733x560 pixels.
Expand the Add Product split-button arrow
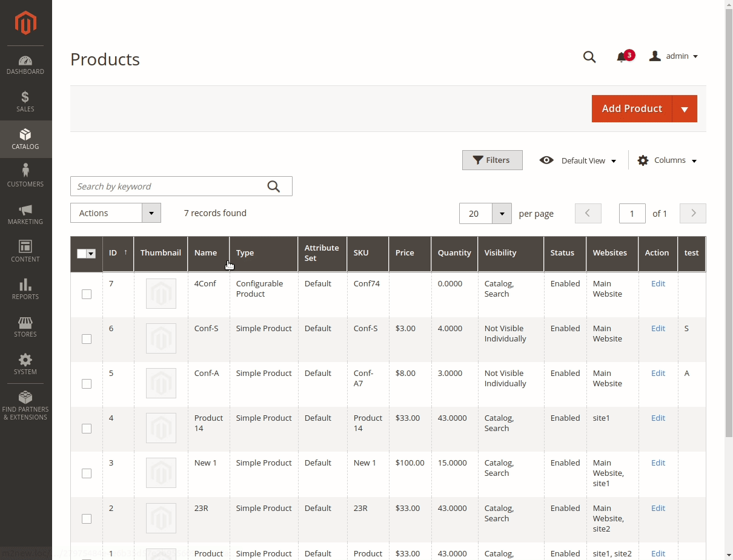coord(685,109)
